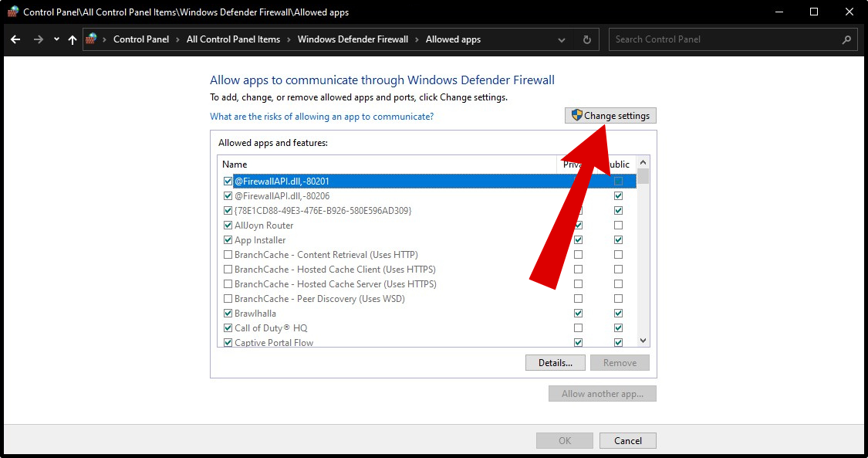Open Control Panel breadcrumb
868x458 pixels.
[141, 39]
